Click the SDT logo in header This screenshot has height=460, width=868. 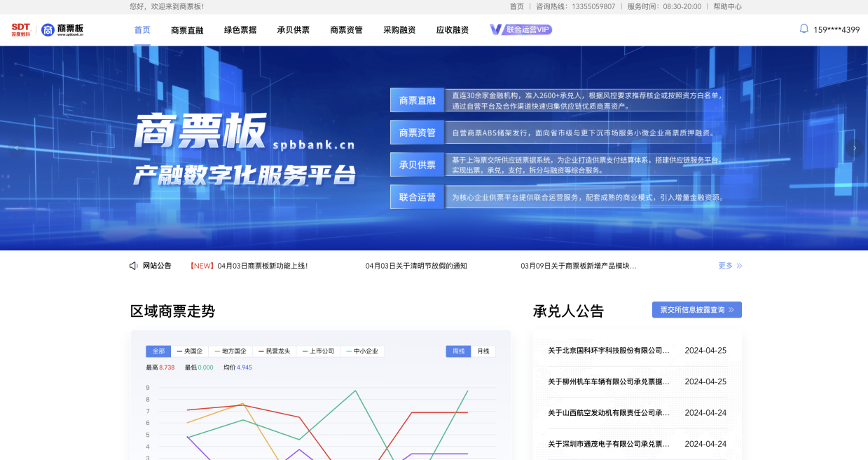pos(20,29)
